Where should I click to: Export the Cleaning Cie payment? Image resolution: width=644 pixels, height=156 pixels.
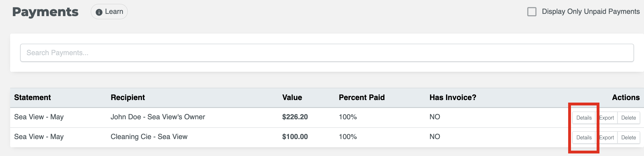tap(606, 138)
